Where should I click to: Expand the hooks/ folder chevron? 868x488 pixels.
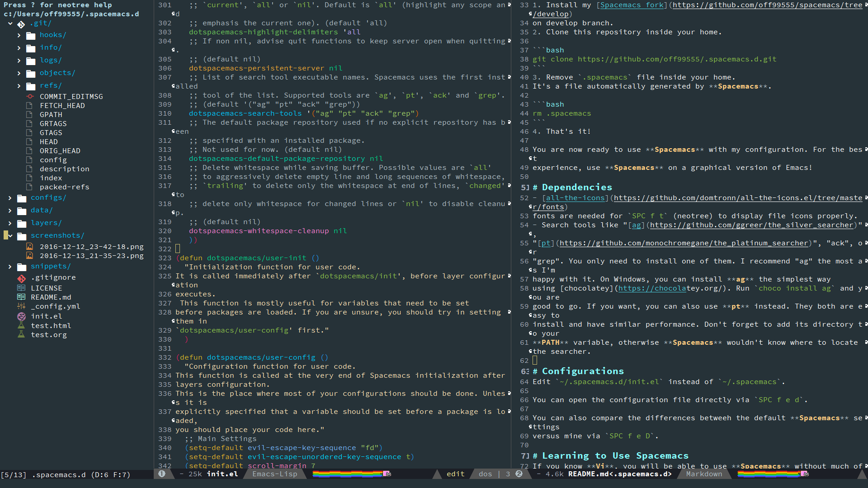pos(19,35)
